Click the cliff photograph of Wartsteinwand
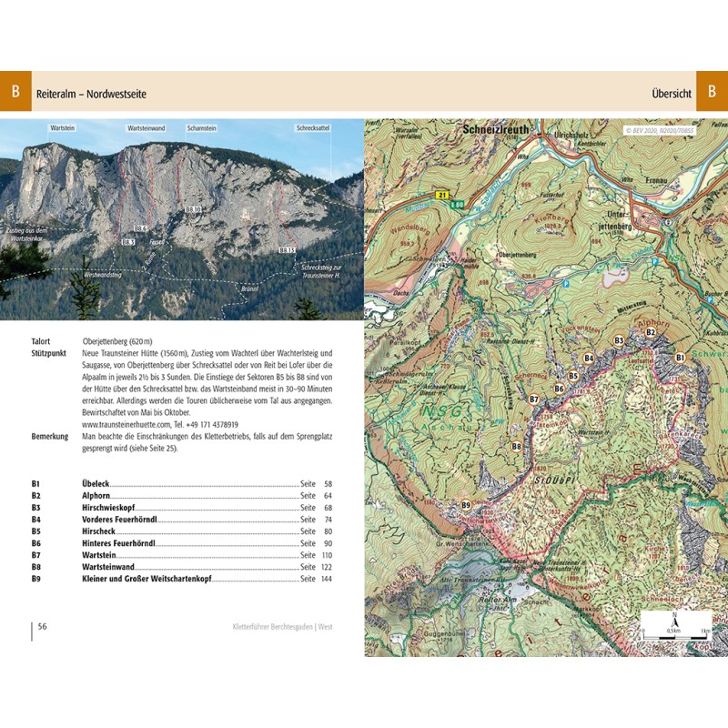This screenshot has width=728, height=728. click(181, 219)
